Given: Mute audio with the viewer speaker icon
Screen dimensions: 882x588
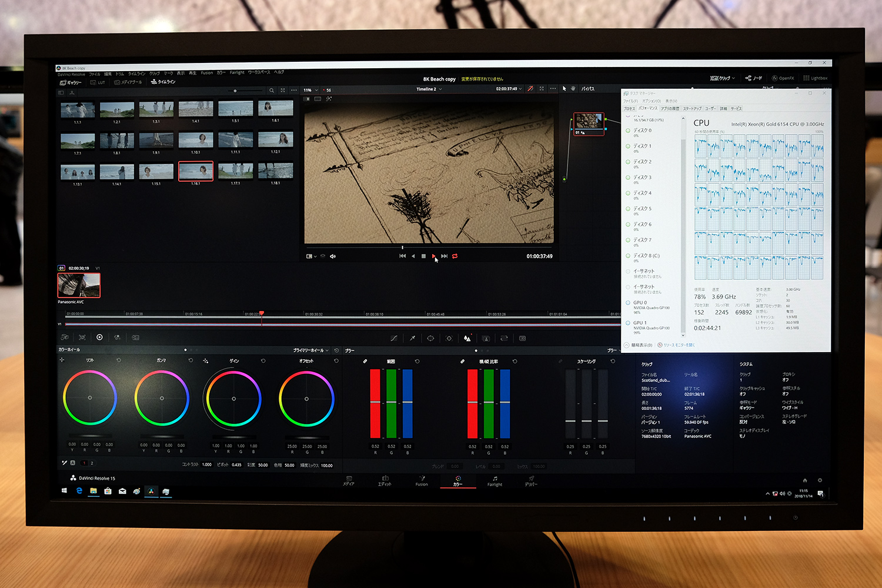Looking at the screenshot, I should (333, 256).
